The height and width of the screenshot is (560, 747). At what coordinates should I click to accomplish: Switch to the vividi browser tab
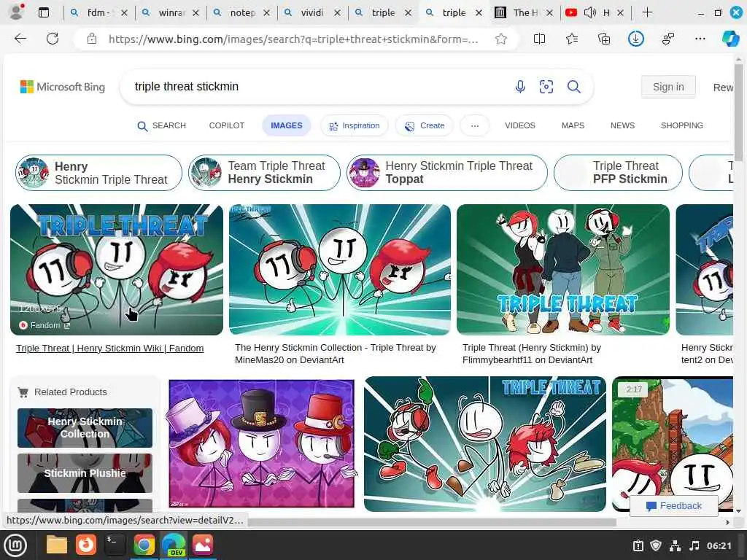312,13
